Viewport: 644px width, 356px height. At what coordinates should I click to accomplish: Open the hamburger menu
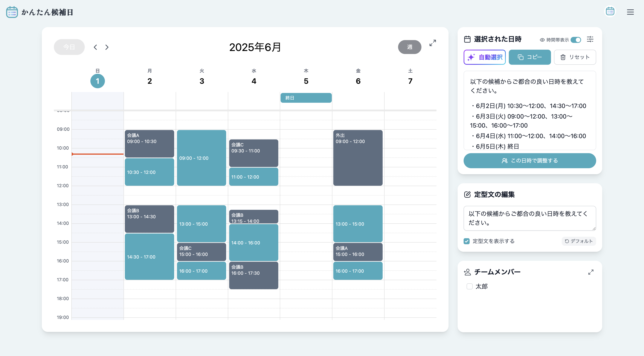630,12
